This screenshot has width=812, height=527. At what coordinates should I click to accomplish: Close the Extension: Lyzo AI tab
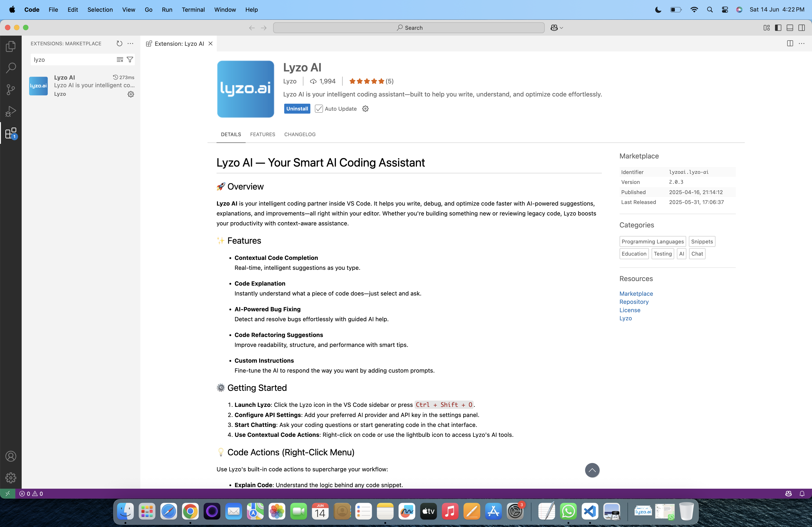tap(210, 44)
